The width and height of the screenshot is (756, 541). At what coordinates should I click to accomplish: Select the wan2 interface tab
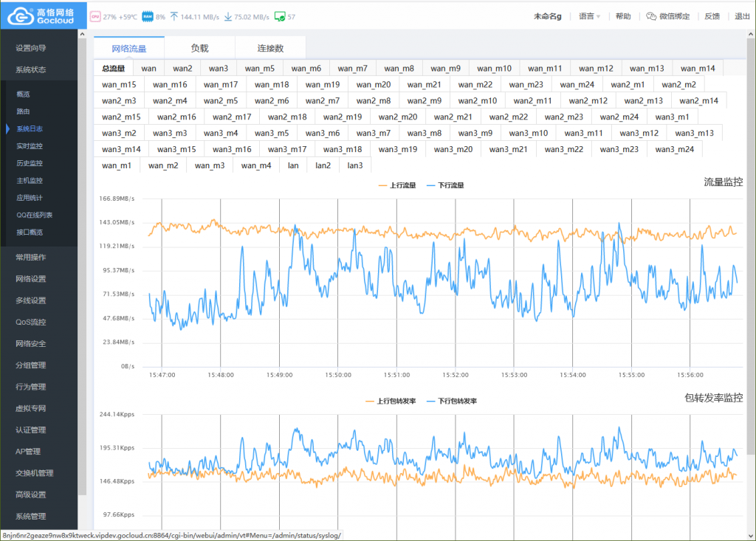click(182, 69)
